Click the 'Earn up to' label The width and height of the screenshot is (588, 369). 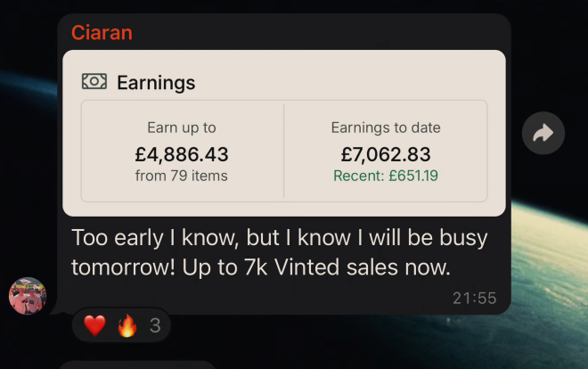pos(182,127)
